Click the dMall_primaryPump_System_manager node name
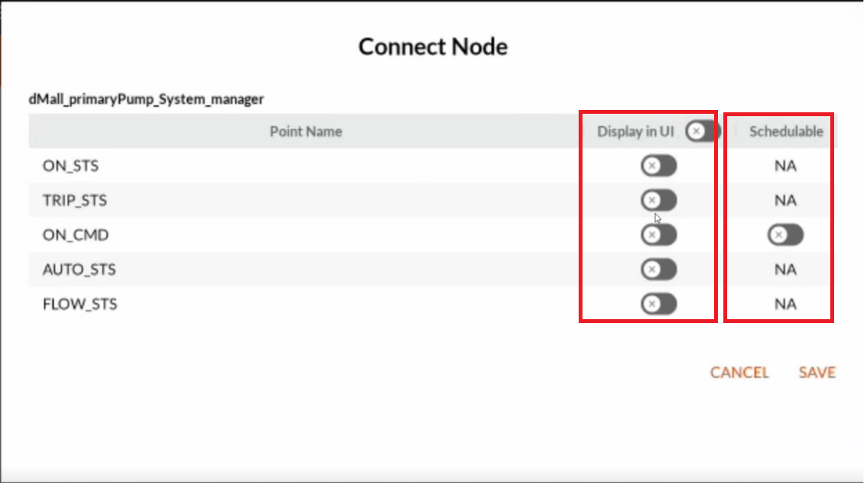 coord(146,99)
